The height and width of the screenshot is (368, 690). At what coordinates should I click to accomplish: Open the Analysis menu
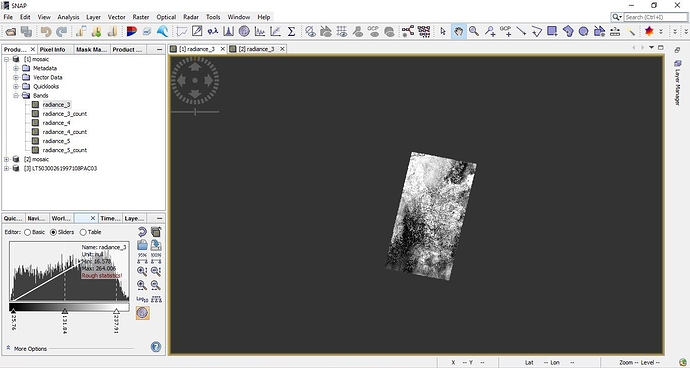68,17
